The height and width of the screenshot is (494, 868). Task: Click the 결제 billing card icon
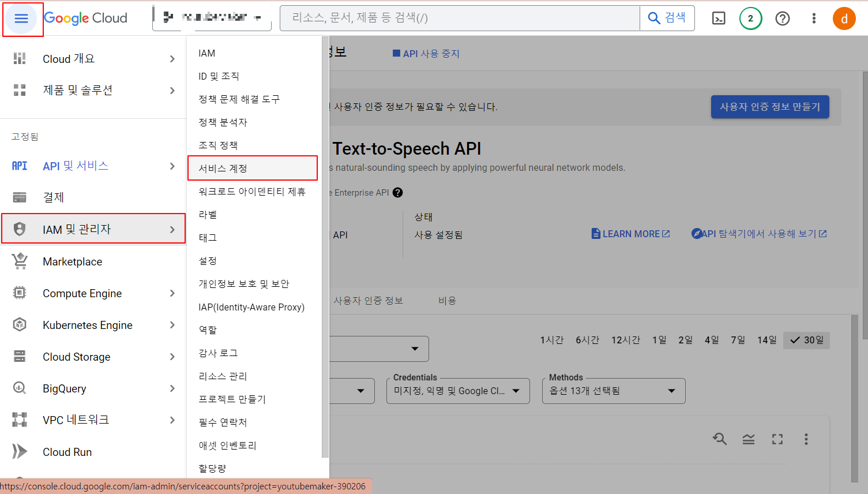pyautogui.click(x=20, y=197)
